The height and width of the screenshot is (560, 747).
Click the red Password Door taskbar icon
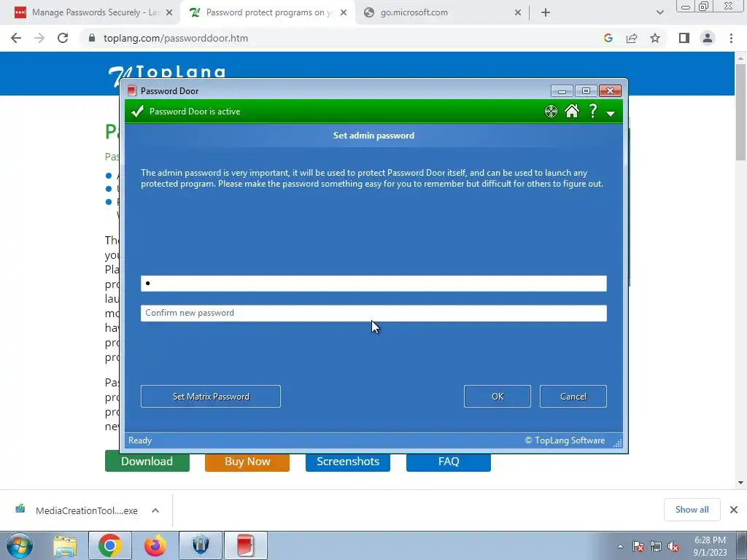pyautogui.click(x=245, y=545)
